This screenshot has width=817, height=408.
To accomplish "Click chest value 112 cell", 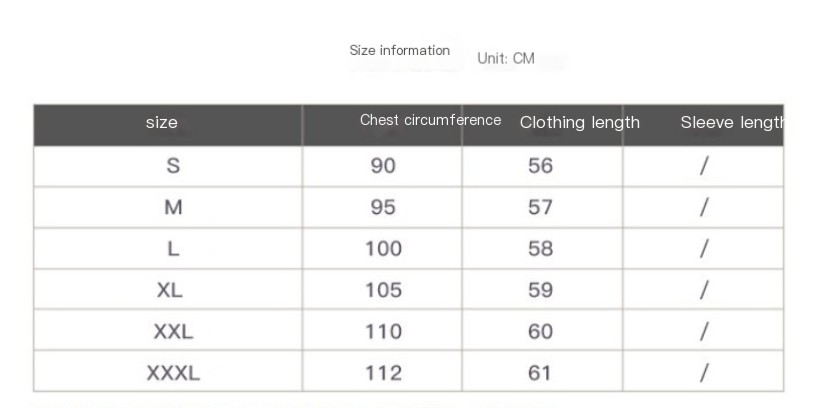I will coord(383,373).
